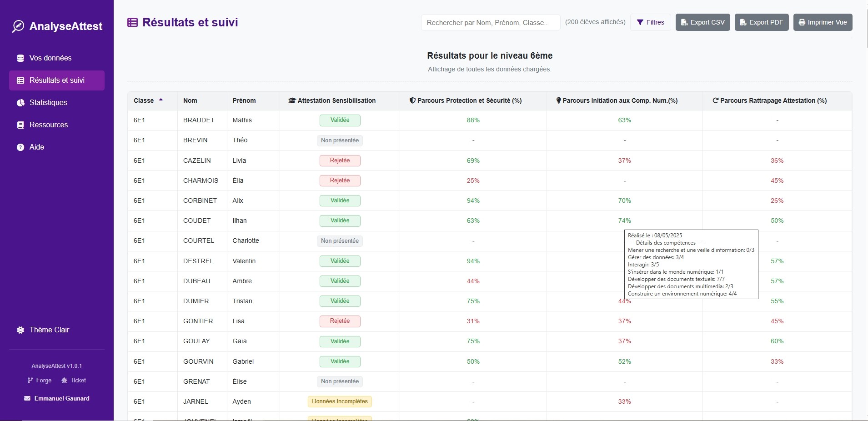Image resolution: width=868 pixels, height=421 pixels.
Task: Go to the Vos données section
Action: 50,58
